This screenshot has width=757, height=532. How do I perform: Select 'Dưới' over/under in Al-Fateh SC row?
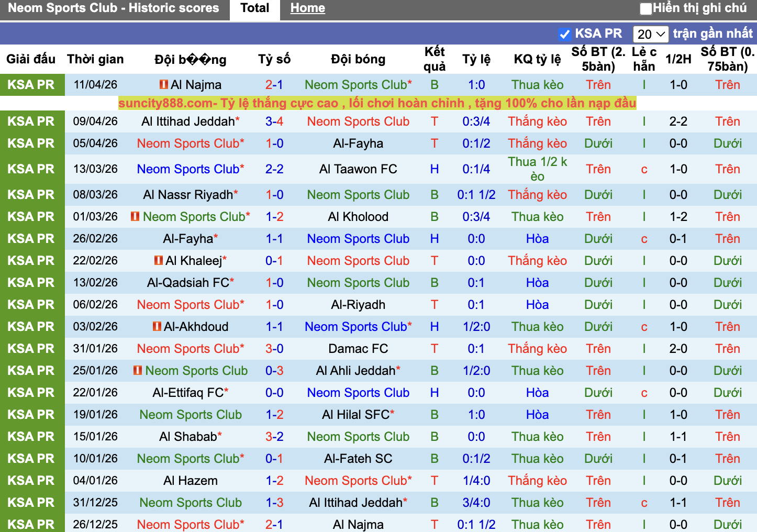click(598, 459)
